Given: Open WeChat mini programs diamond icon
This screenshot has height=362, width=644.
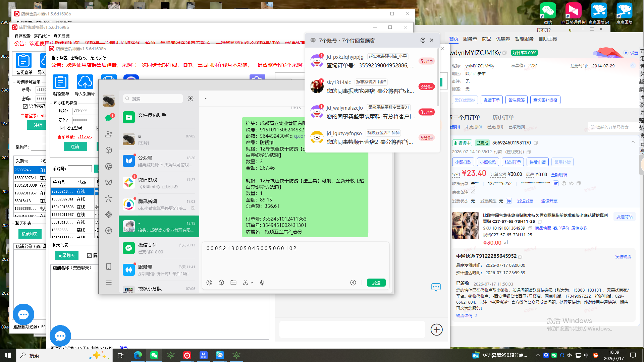Looking at the screenshot, I should (108, 215).
